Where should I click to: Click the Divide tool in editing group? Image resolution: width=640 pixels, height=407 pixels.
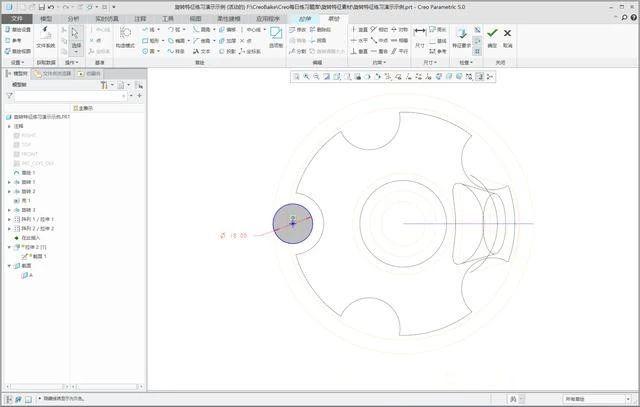298,51
